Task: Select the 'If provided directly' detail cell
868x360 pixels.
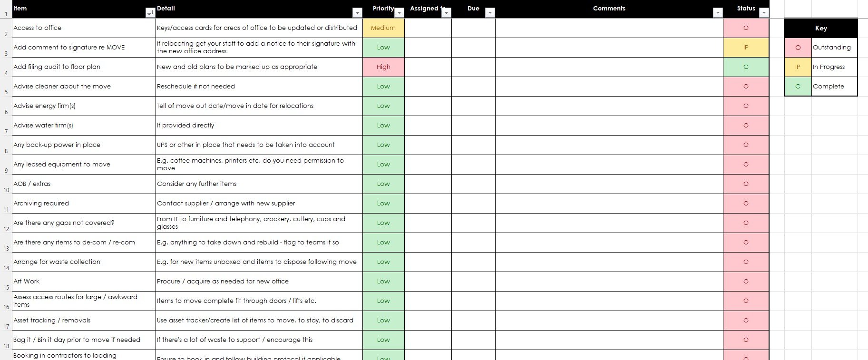Action: point(259,126)
